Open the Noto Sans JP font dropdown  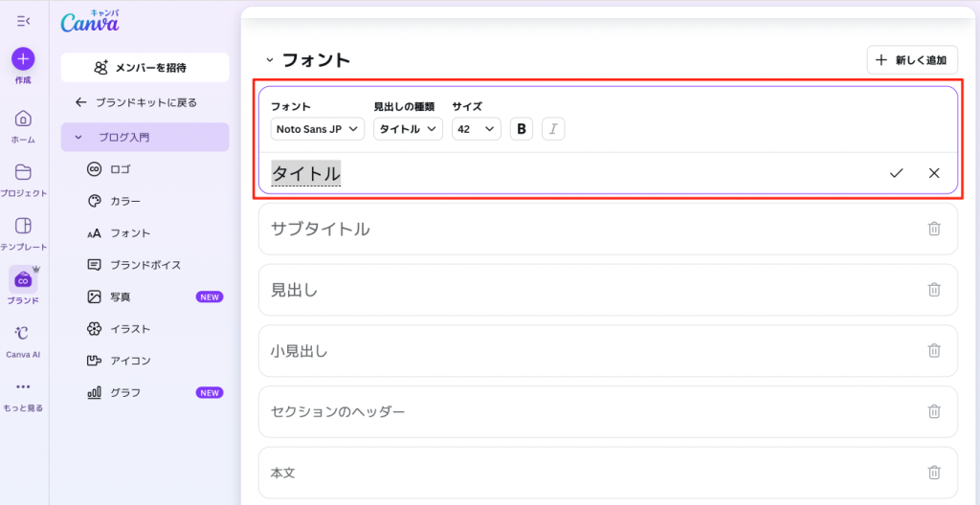coord(317,129)
